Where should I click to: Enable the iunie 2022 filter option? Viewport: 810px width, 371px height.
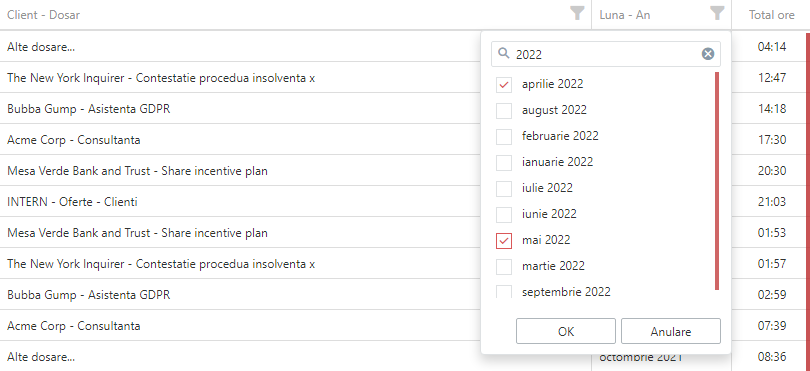tap(504, 214)
